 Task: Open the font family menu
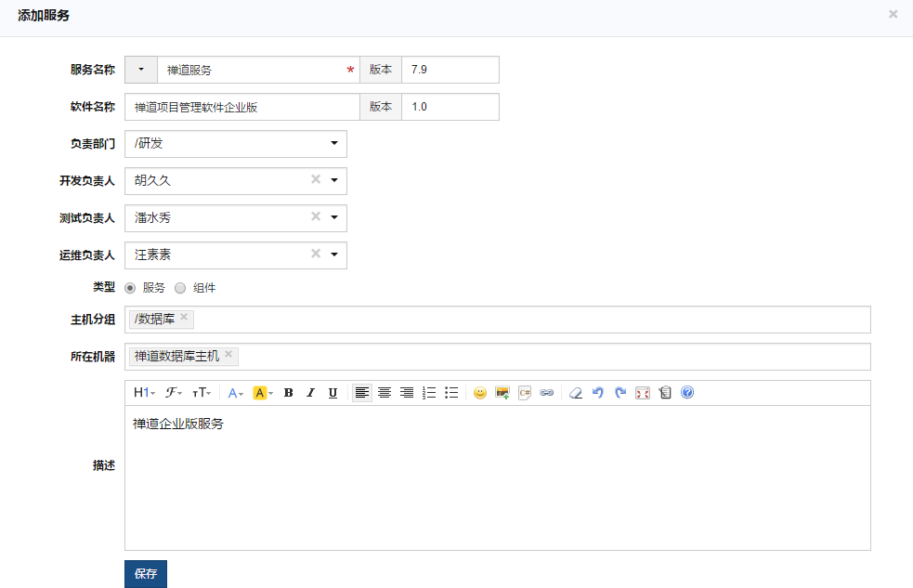(x=174, y=393)
